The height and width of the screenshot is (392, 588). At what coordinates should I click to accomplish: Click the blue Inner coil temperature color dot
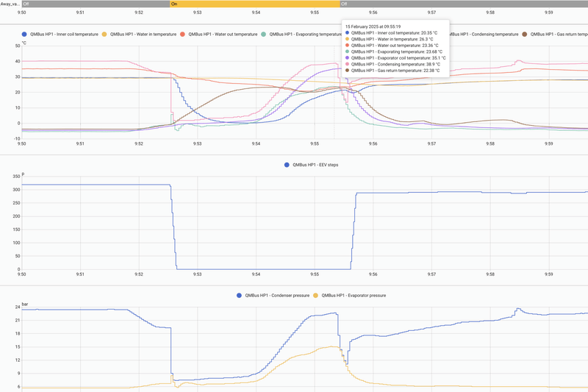point(24,34)
